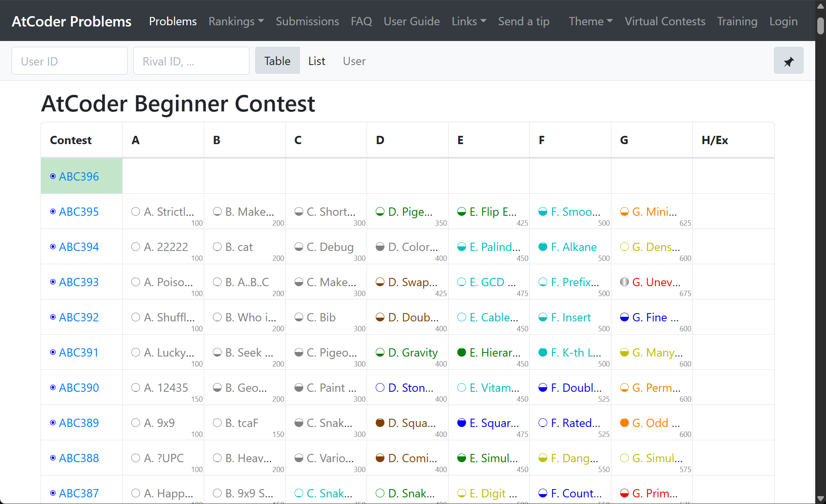This screenshot has height=504, width=826.
Task: Switch to the User view
Action: [x=354, y=61]
